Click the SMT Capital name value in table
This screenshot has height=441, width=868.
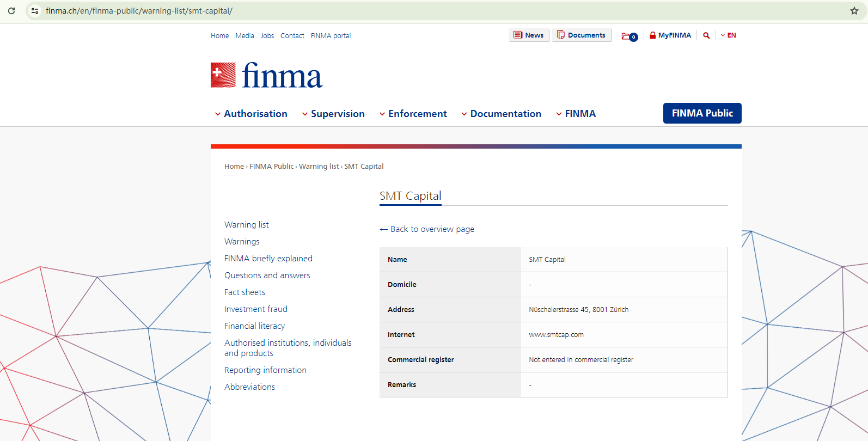coord(547,260)
